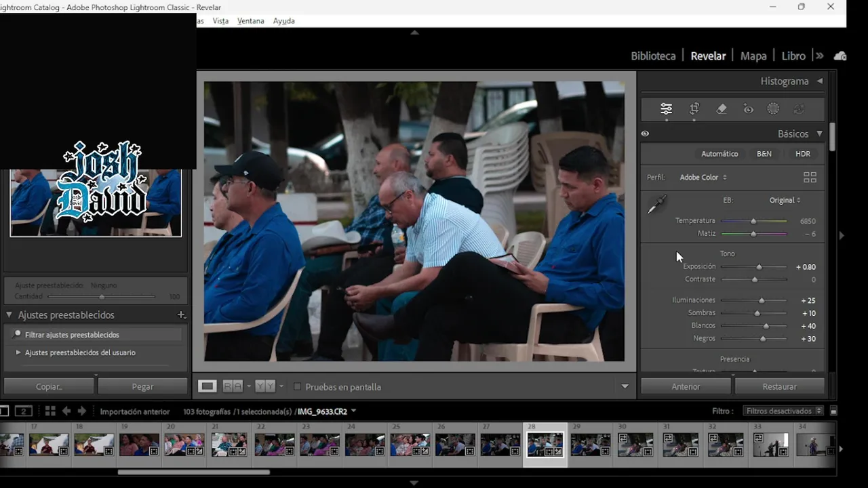Image resolution: width=868 pixels, height=488 pixels.
Task: Click the Filtrar ajustes preestablecidos search field
Action: pyautogui.click(x=96, y=335)
